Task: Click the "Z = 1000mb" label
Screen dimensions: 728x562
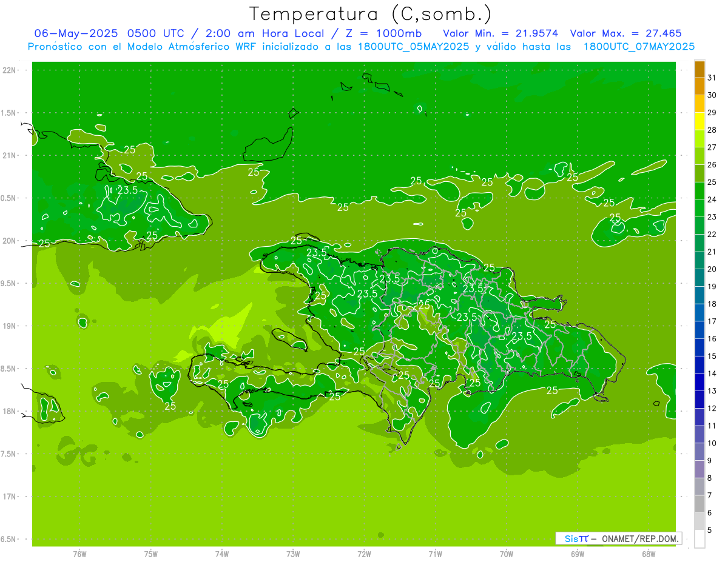Action: coord(383,33)
